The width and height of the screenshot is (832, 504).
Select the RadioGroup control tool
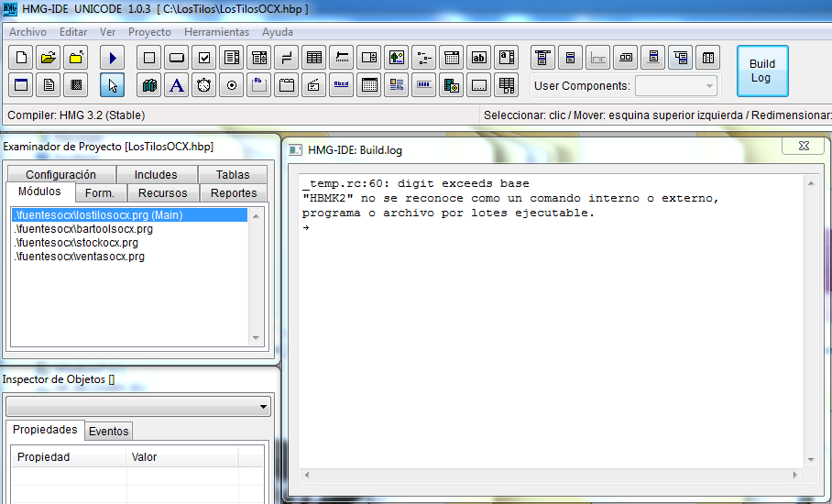pos(232,85)
